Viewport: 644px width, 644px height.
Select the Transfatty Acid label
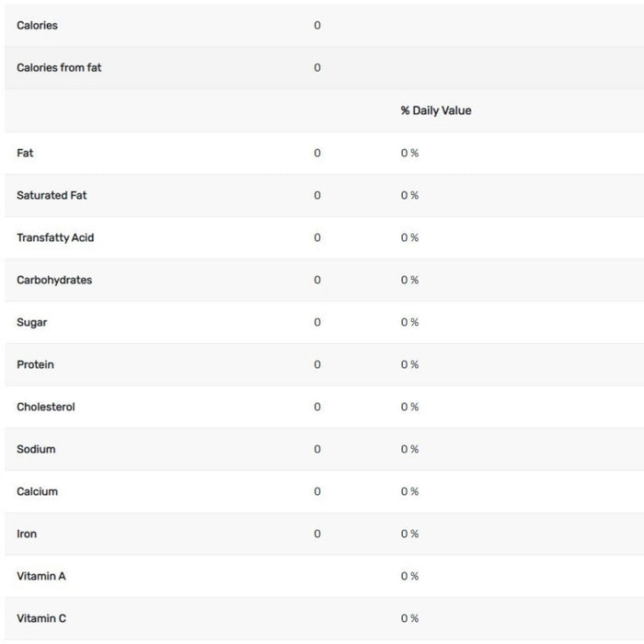(x=55, y=237)
